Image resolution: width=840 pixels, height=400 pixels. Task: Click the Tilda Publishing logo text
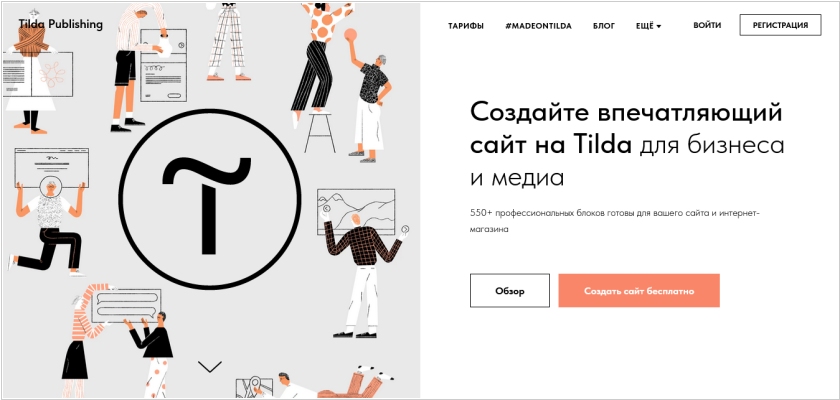60,24
